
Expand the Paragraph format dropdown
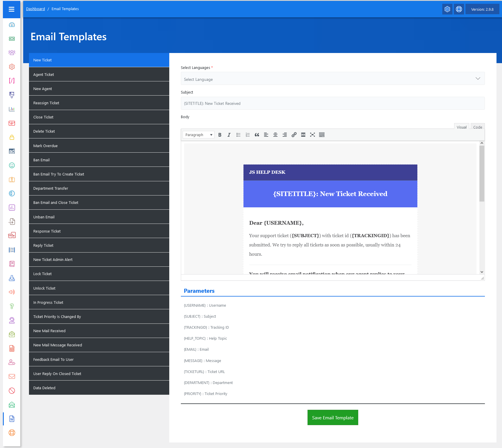pyautogui.click(x=199, y=135)
